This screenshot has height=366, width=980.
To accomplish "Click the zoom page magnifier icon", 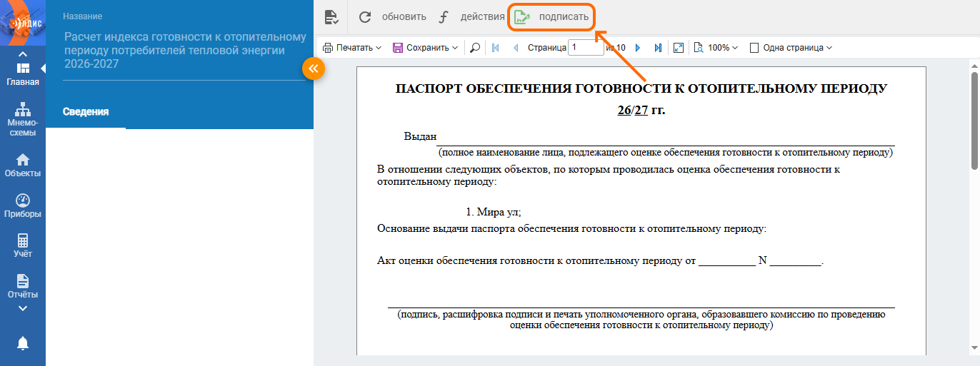I will 699,48.
